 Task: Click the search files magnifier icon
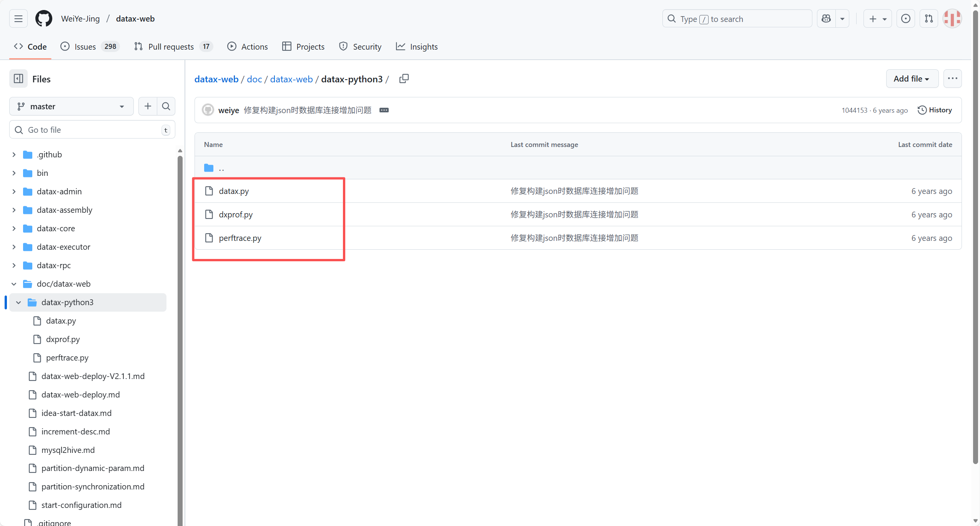click(x=166, y=106)
